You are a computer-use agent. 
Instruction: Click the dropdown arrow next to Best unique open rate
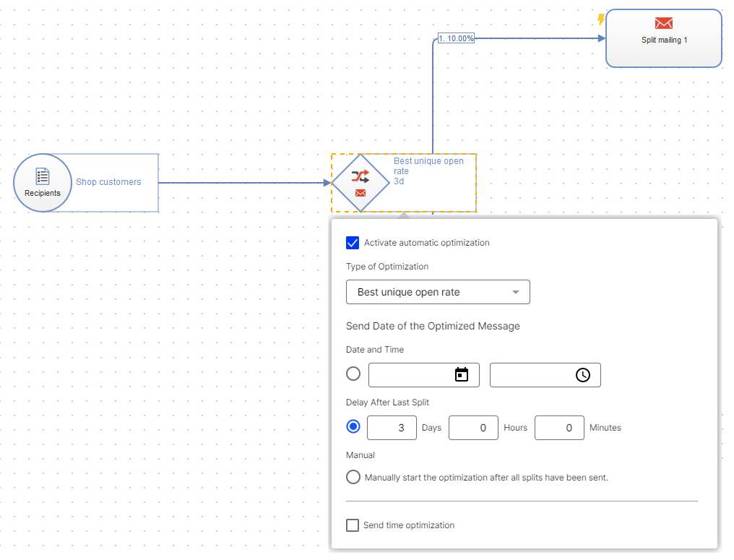click(515, 292)
